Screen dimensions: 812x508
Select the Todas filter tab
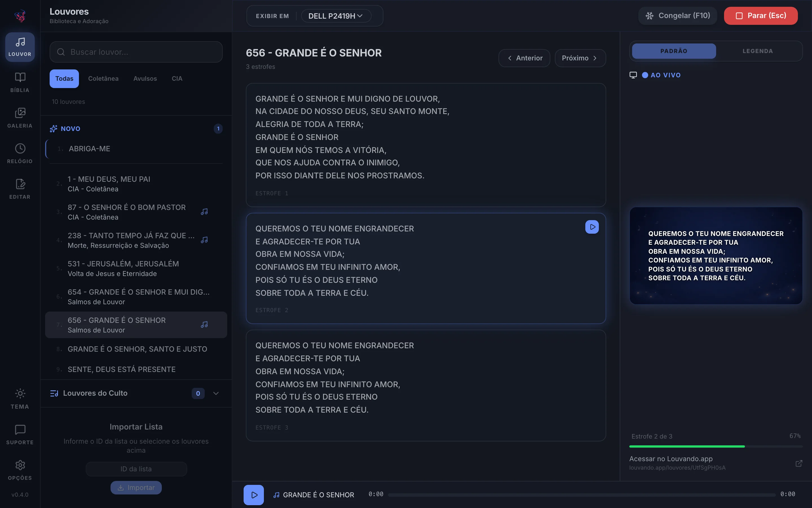(x=64, y=79)
